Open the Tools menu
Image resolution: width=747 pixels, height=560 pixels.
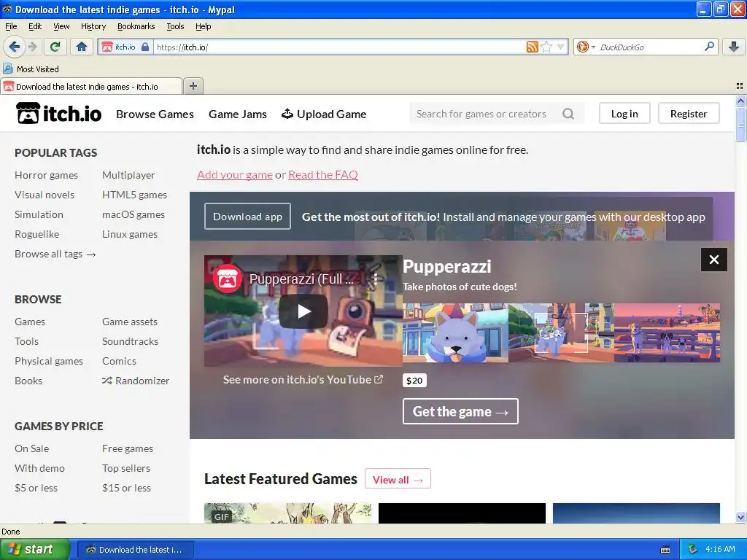pyautogui.click(x=175, y=26)
